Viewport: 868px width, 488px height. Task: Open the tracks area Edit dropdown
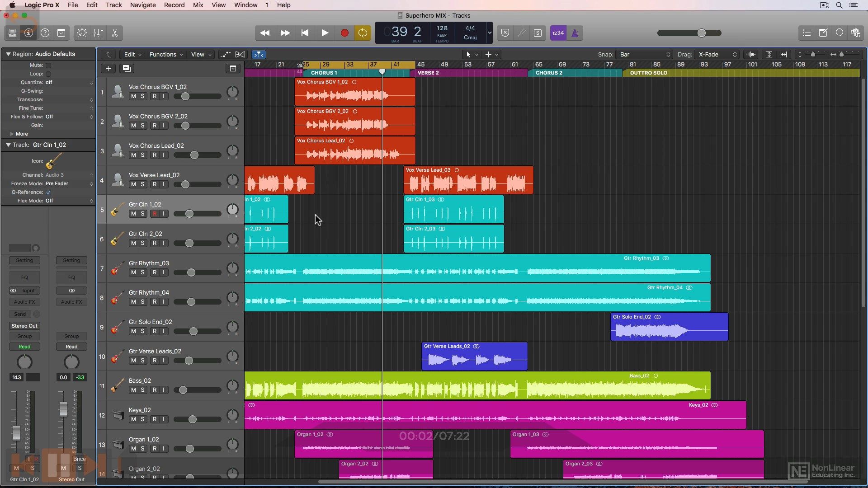point(132,55)
